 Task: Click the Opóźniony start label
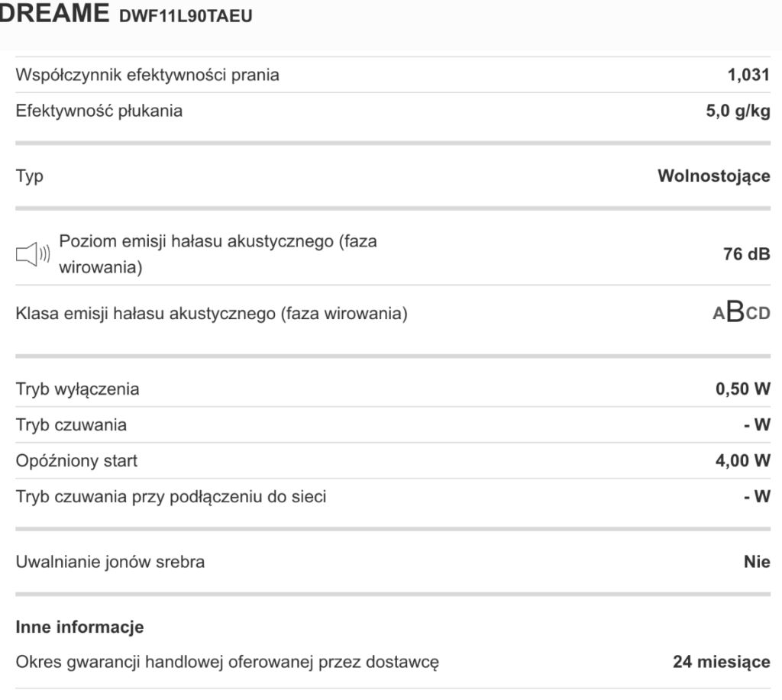(x=77, y=461)
